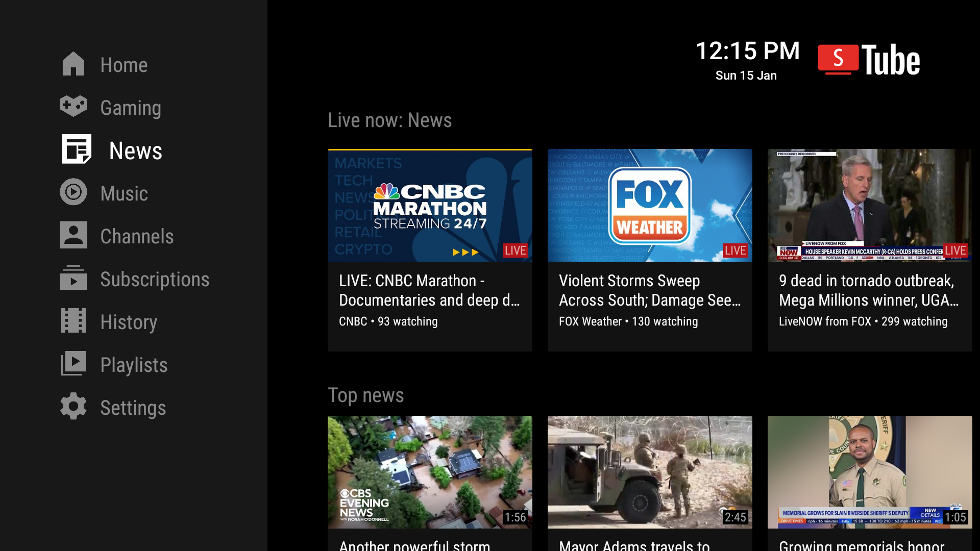Open the Home menu label
Viewport: 980px width, 551px height.
tap(124, 65)
